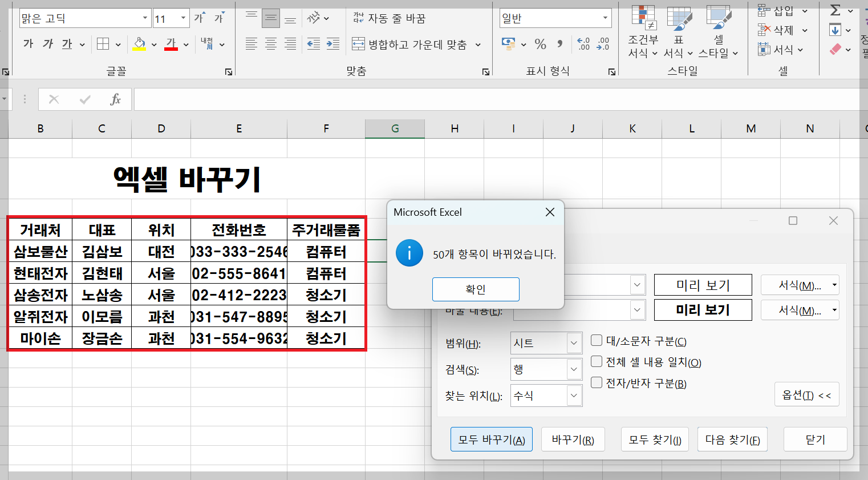The width and height of the screenshot is (868, 480).
Task: Open 셀 스타일 cell styles
Action: click(719, 32)
